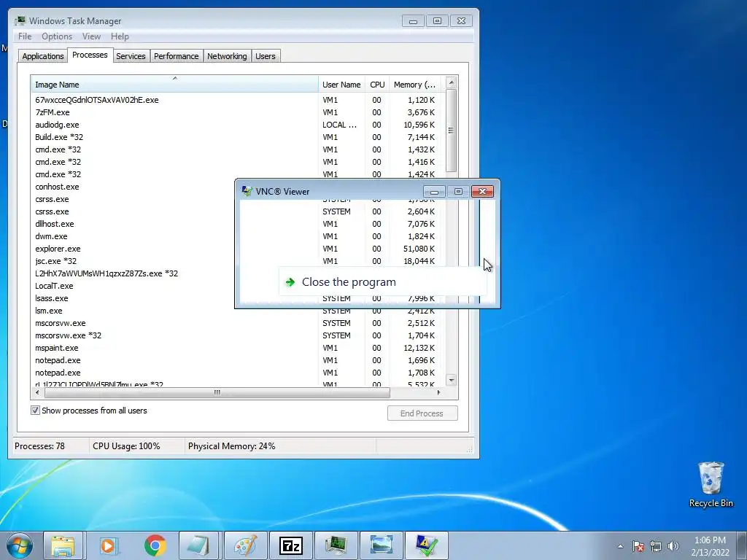Click the green arrow beside Close the program

(x=290, y=282)
